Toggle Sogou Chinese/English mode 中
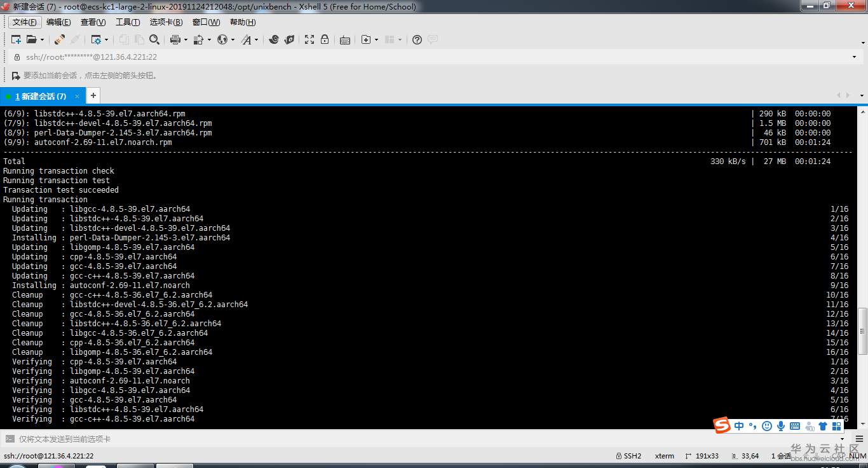This screenshot has height=468, width=868. pyautogui.click(x=739, y=426)
